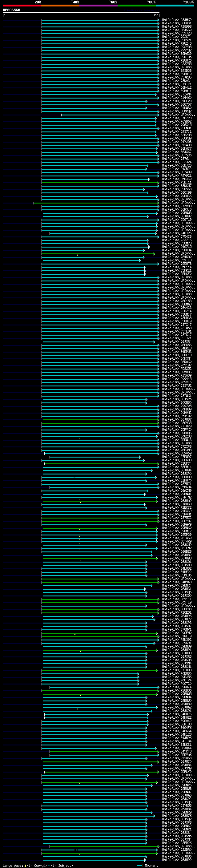
Task: Select the UniRef100_A9BK34 label
Action: click(177, 250)
